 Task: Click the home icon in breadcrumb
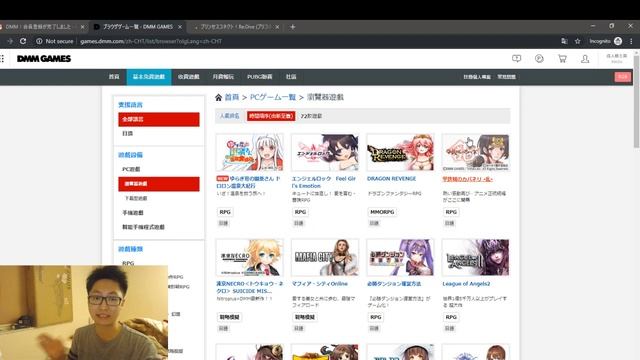click(x=218, y=98)
